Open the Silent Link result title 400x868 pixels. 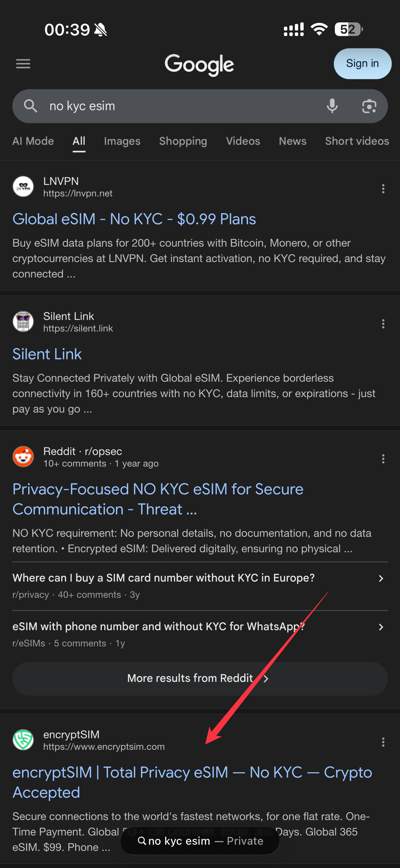tap(47, 354)
